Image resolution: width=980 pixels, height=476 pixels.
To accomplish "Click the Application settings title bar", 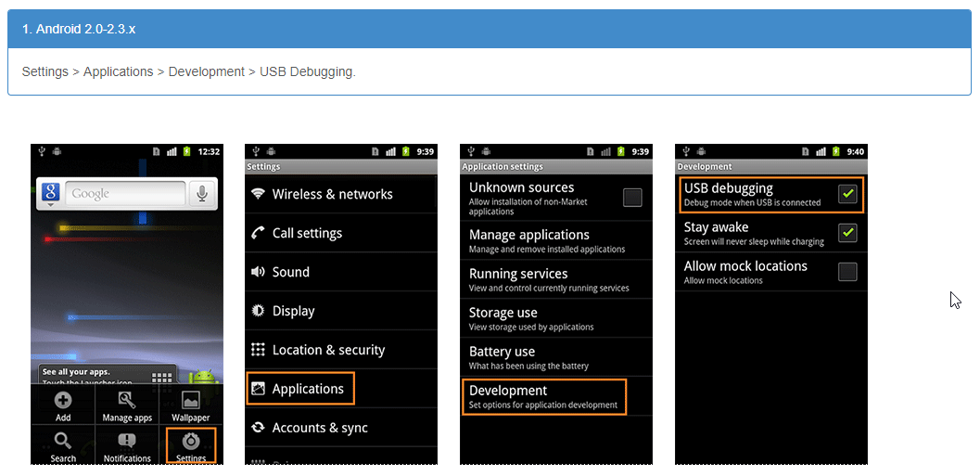I will pos(556,167).
